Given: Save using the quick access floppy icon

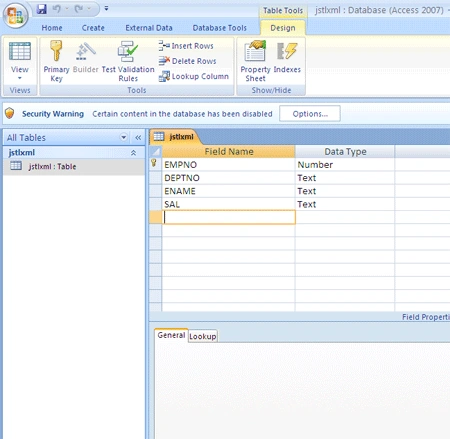Looking at the screenshot, I should [x=42, y=9].
